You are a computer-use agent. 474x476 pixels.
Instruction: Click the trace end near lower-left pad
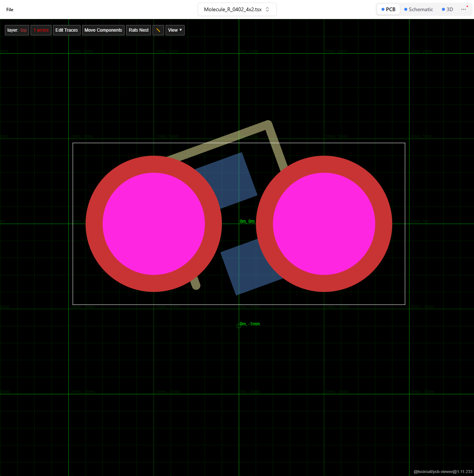196,285
